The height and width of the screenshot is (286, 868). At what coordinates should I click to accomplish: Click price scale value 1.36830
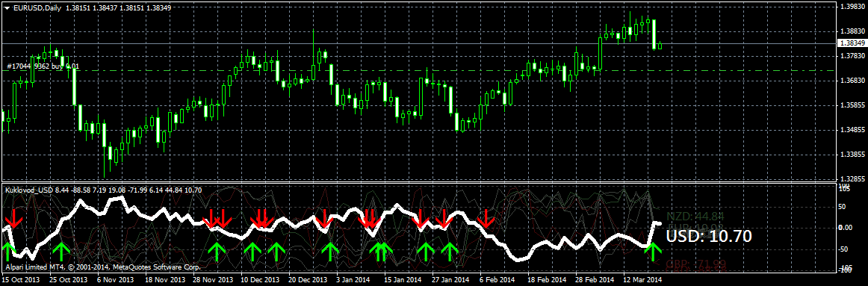[x=853, y=81]
